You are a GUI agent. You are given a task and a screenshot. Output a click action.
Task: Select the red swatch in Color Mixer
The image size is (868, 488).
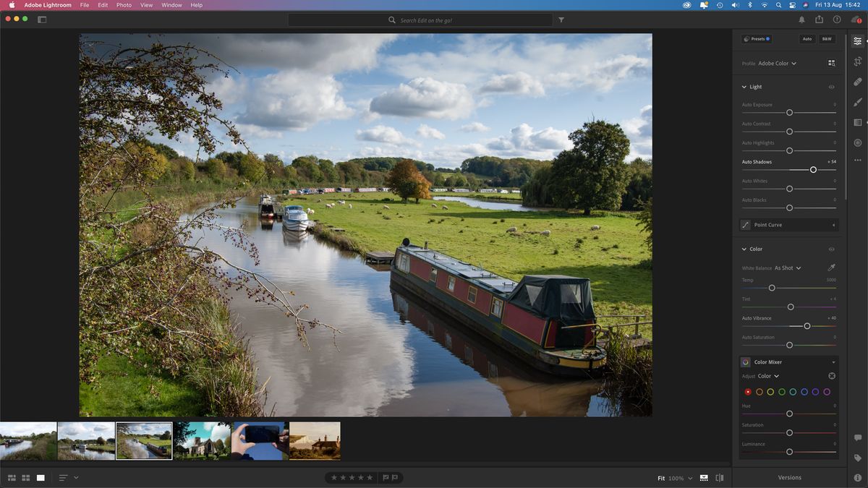click(748, 391)
